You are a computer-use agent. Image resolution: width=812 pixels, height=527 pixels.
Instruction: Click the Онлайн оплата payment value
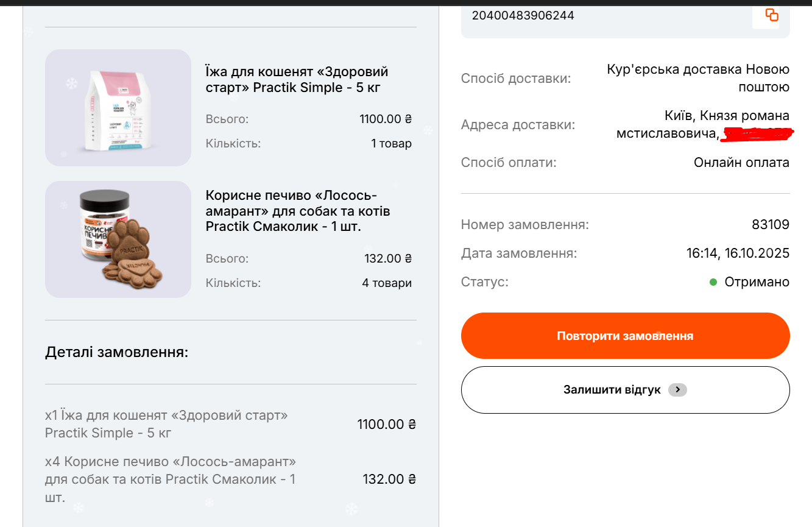coord(741,163)
